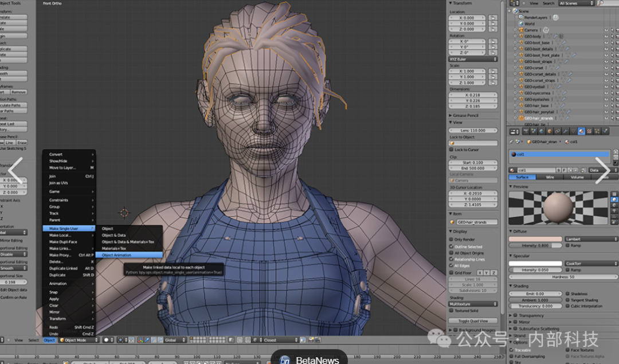This screenshot has width=619, height=364.
Task: Click the previous image arrow on left
Action: click(x=15, y=171)
